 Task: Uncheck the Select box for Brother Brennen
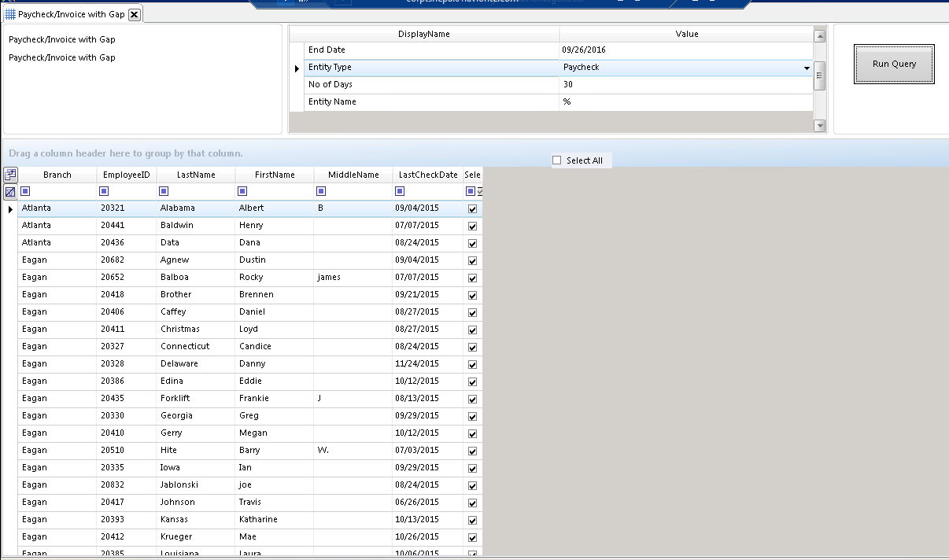(472, 296)
